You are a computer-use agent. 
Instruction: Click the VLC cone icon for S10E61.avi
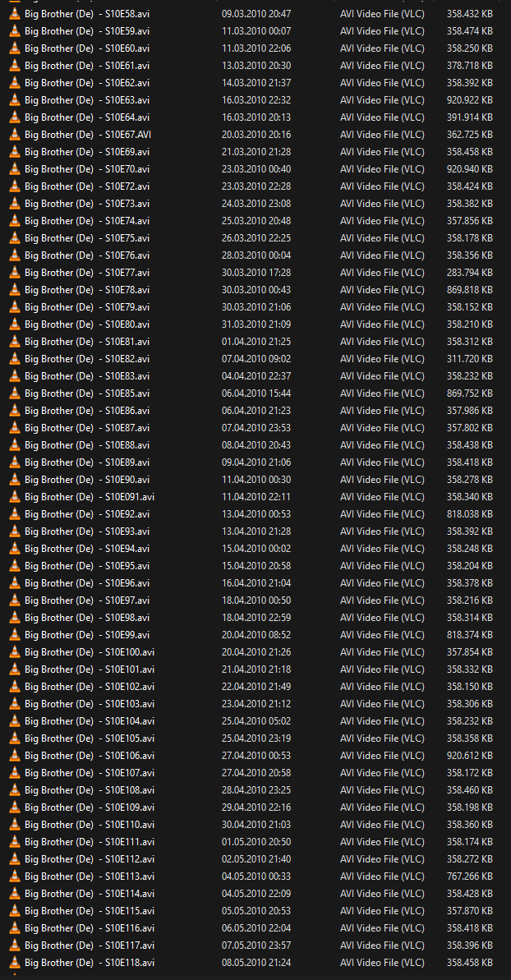tap(14, 66)
